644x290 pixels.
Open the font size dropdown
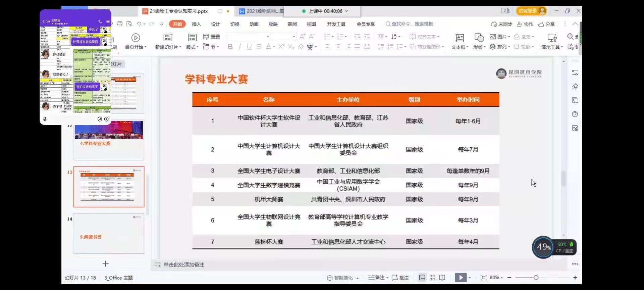click(294, 37)
